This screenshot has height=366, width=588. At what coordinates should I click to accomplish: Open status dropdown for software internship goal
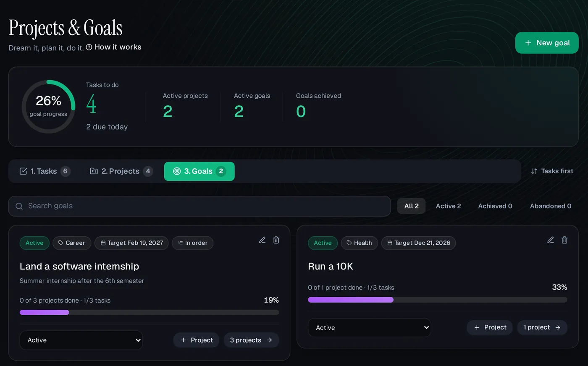81,340
